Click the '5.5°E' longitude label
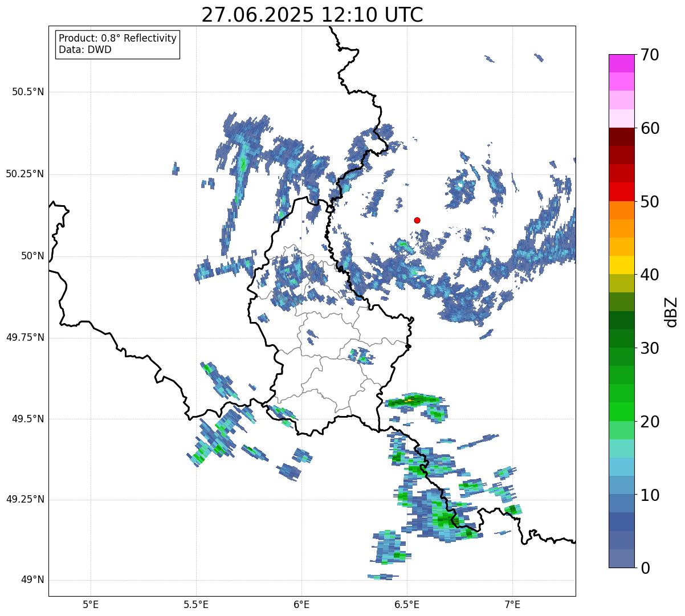The image size is (685, 616). 197,604
